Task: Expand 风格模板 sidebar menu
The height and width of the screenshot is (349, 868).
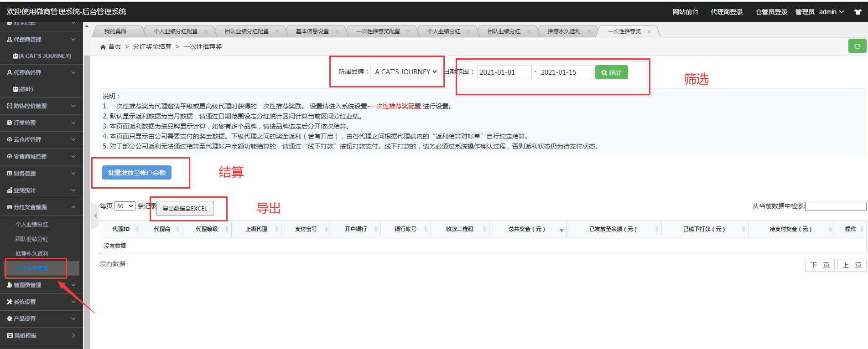Action: pyautogui.click(x=42, y=336)
